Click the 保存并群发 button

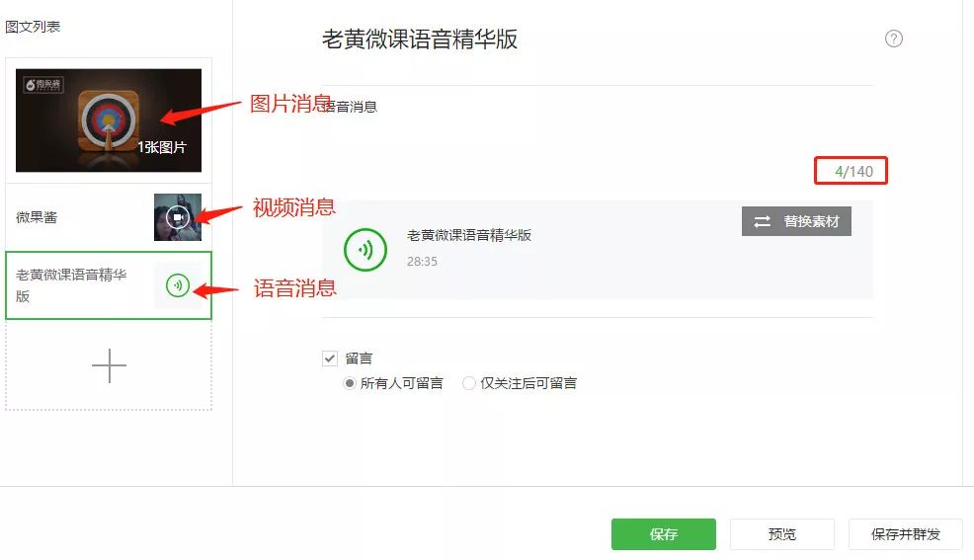click(906, 534)
